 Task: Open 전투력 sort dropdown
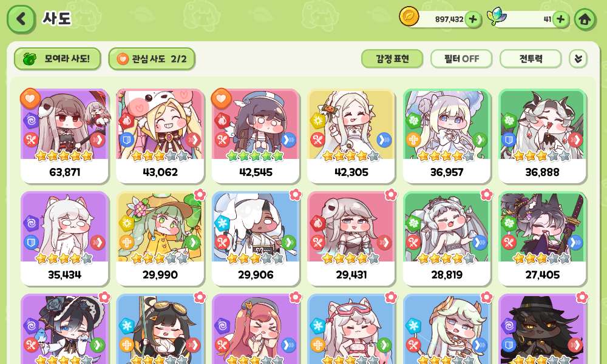pos(531,59)
